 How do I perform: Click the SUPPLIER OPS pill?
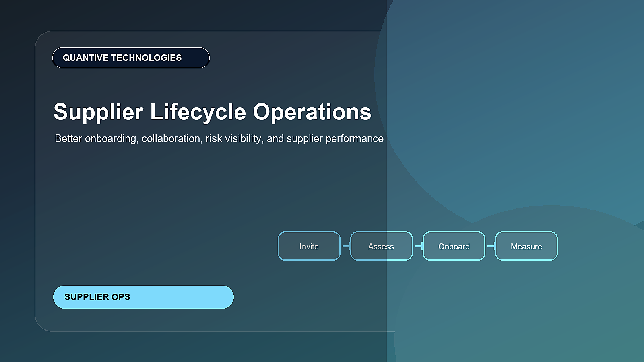(143, 297)
